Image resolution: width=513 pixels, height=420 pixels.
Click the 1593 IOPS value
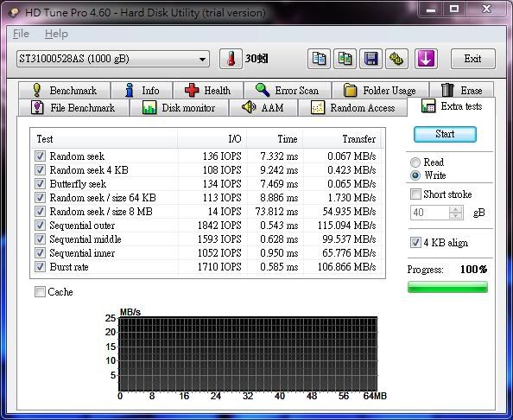(x=219, y=239)
